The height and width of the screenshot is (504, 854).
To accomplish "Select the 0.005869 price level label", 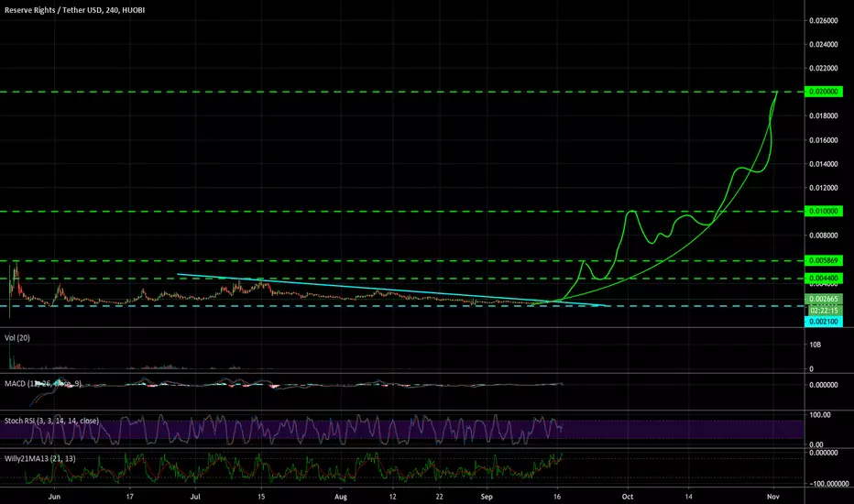I will [823, 260].
